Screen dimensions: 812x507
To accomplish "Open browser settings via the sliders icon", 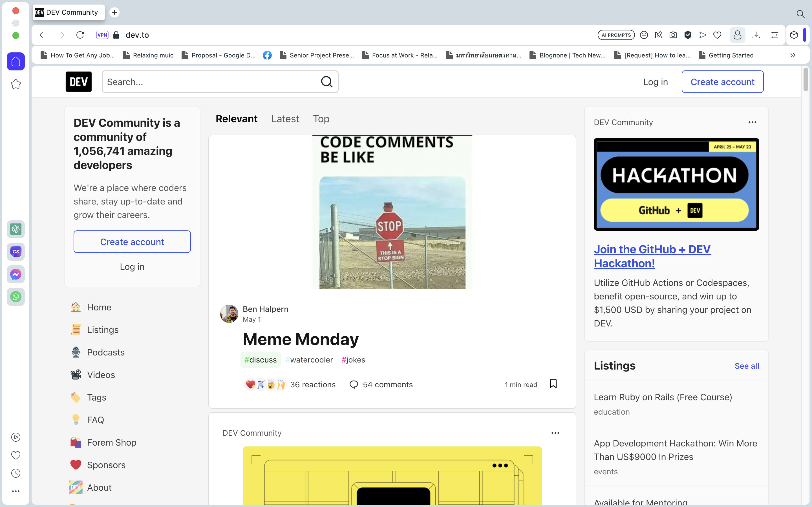I will pyautogui.click(x=775, y=35).
